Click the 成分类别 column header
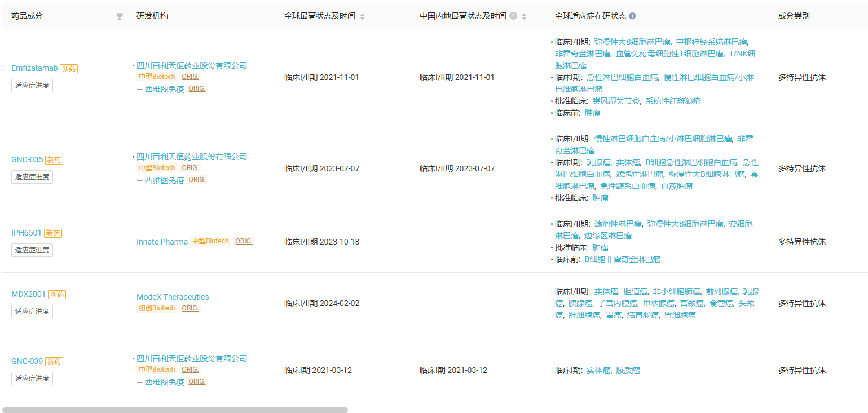The width and height of the screenshot is (868, 413). [x=794, y=16]
